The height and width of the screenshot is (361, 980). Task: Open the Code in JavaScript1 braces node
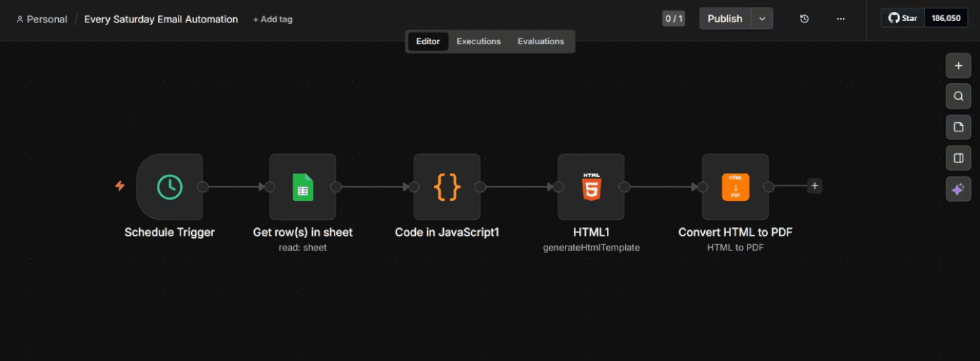point(447,187)
